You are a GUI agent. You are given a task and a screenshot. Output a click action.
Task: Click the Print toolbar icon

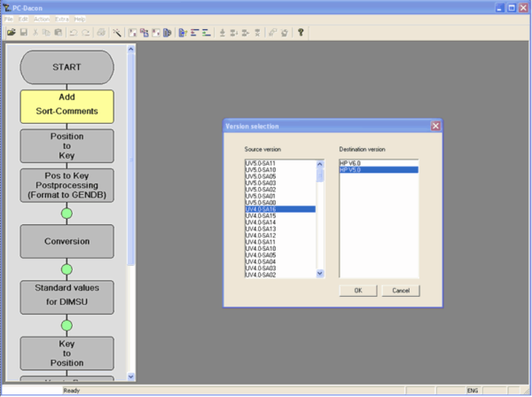click(101, 33)
